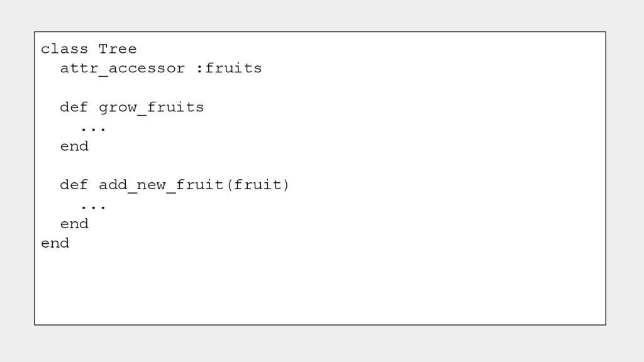The image size is (644, 362).
Task: Click the blank line above 'def add_new_fruit'
Action: pos(189,166)
